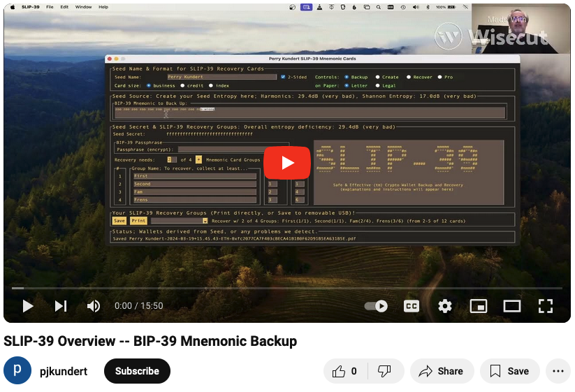This screenshot has width=575, height=392.
Task: Click the yellow Print button
Action: 138,221
